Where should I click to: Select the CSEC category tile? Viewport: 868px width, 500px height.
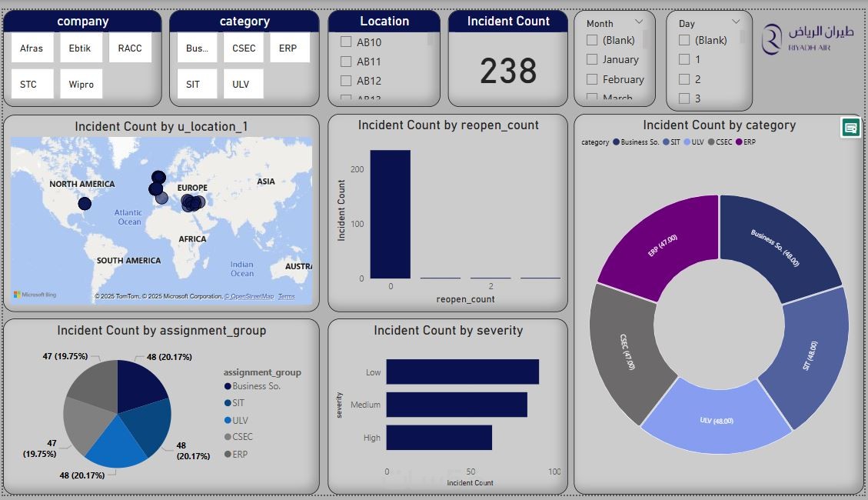click(x=244, y=48)
